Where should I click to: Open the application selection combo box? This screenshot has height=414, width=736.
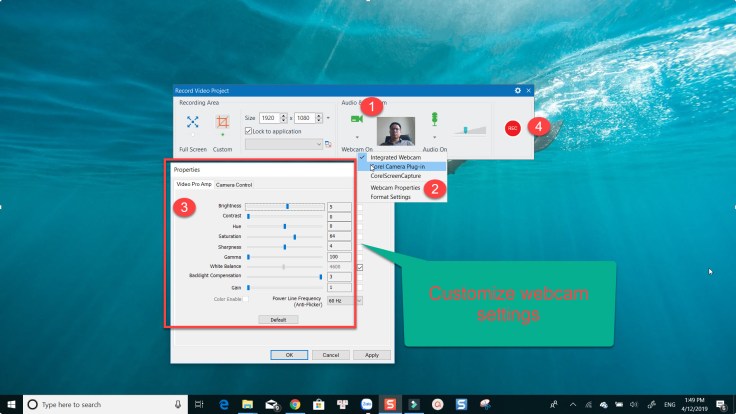(284, 144)
